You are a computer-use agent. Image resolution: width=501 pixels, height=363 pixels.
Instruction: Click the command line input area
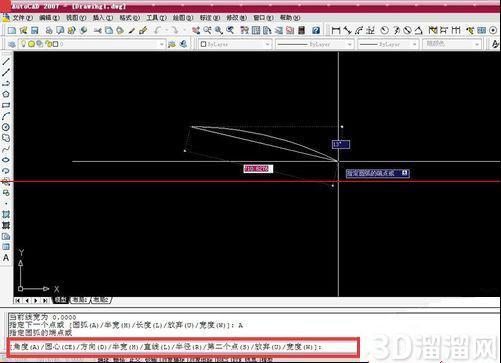tap(183, 347)
